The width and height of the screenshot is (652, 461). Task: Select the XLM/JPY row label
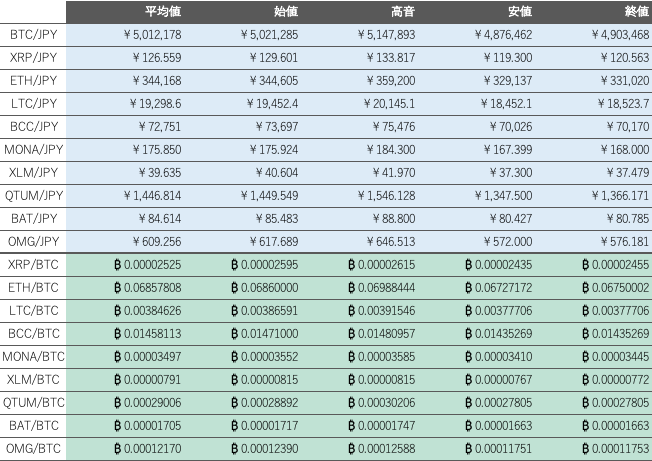34,172
